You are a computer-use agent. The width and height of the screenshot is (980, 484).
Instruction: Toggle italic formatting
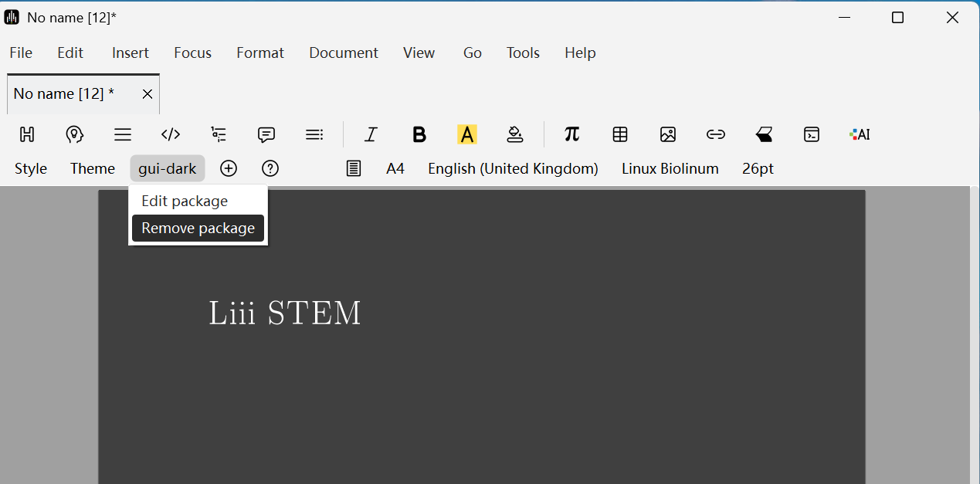tap(371, 134)
